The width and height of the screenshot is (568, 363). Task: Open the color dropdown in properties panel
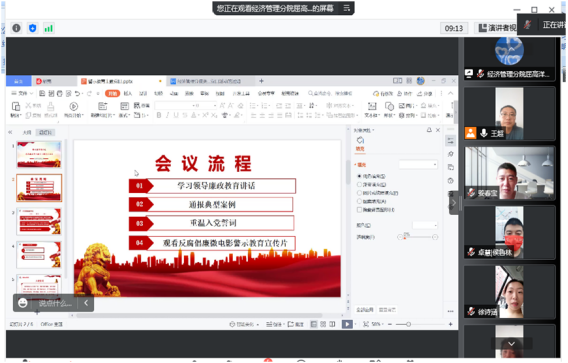[x=425, y=225]
